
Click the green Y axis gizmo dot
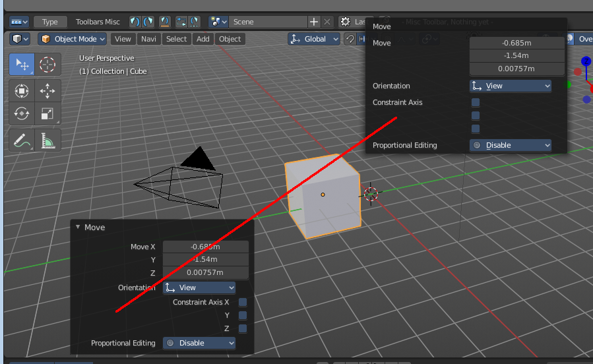[x=567, y=84]
